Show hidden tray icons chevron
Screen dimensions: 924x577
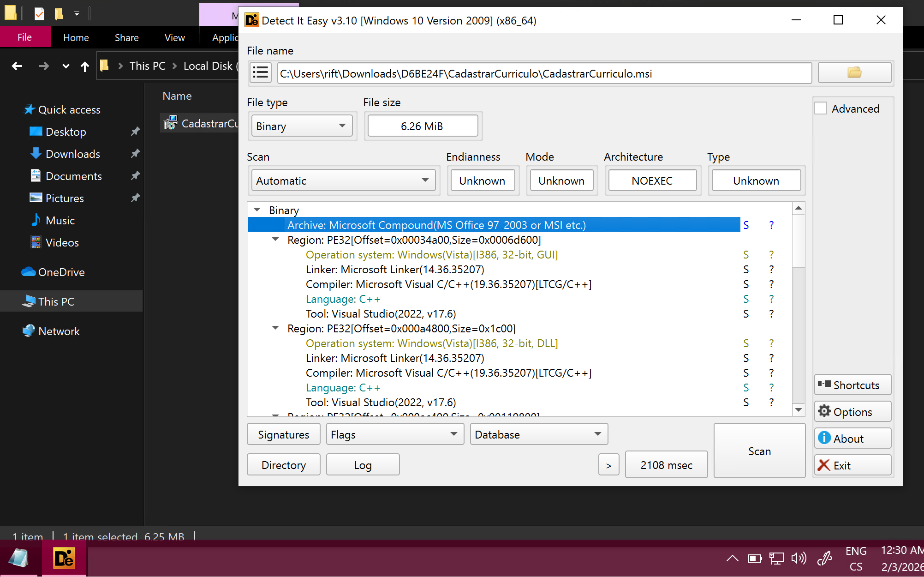tap(732, 559)
